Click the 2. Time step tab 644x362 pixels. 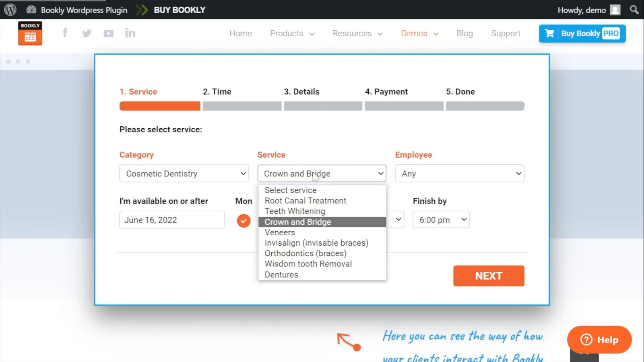coord(217,92)
